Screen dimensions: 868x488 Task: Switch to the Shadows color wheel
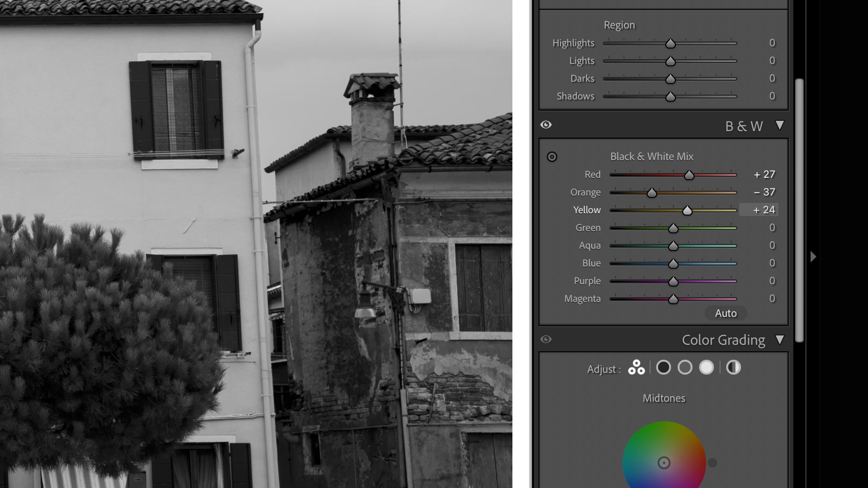(x=664, y=367)
